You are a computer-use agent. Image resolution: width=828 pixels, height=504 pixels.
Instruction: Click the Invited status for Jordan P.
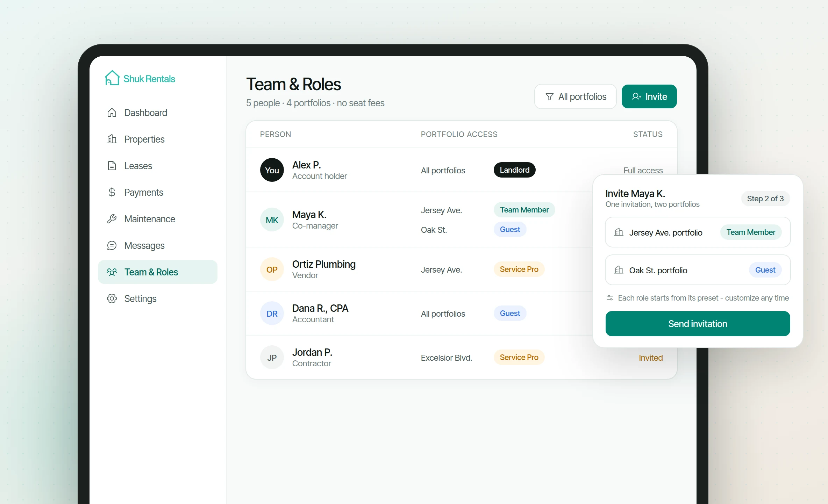coord(651,358)
